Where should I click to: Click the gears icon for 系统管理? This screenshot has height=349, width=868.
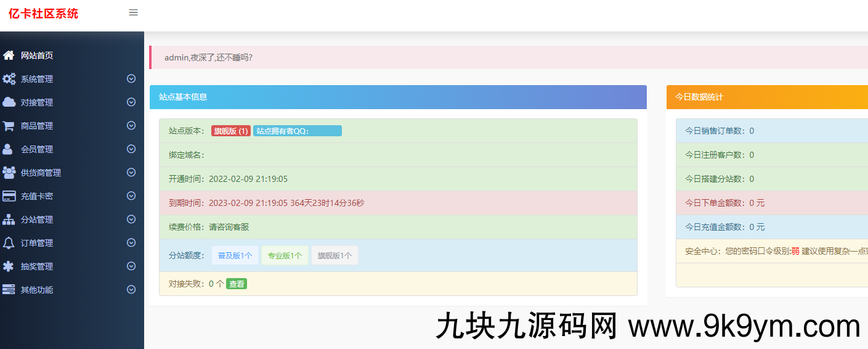click(x=9, y=79)
